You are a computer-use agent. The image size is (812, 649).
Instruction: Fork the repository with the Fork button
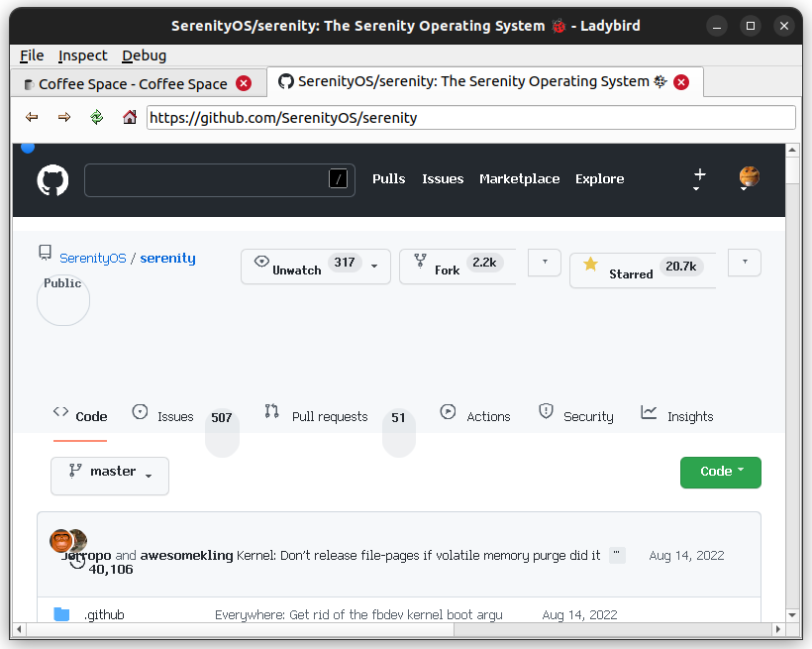tap(457, 267)
